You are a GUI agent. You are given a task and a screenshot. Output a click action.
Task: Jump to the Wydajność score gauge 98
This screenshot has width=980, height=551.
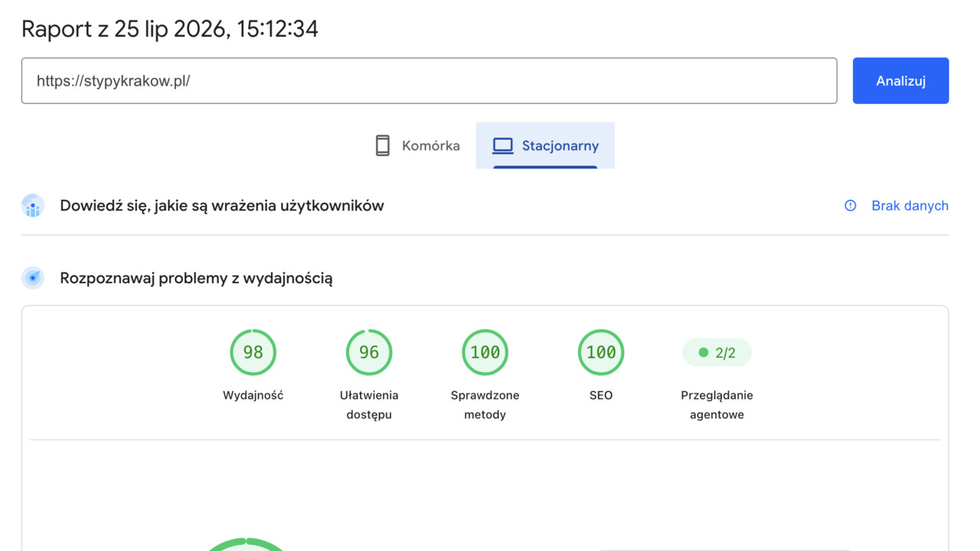253,352
